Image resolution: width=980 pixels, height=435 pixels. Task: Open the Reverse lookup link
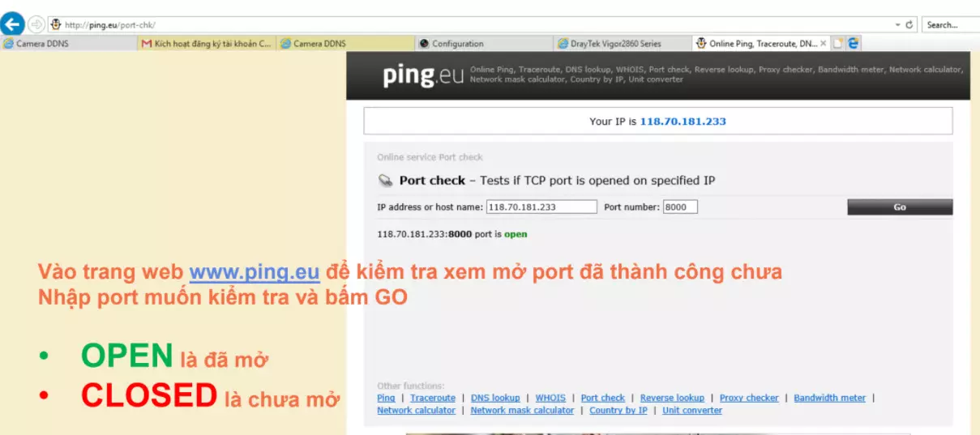tap(672, 398)
